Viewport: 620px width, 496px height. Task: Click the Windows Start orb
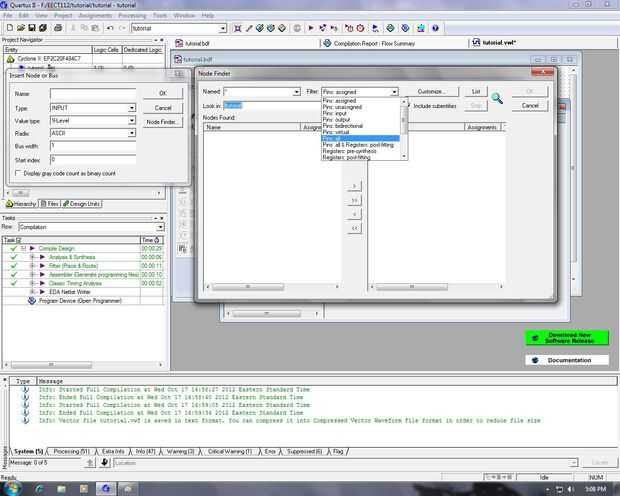[12, 488]
